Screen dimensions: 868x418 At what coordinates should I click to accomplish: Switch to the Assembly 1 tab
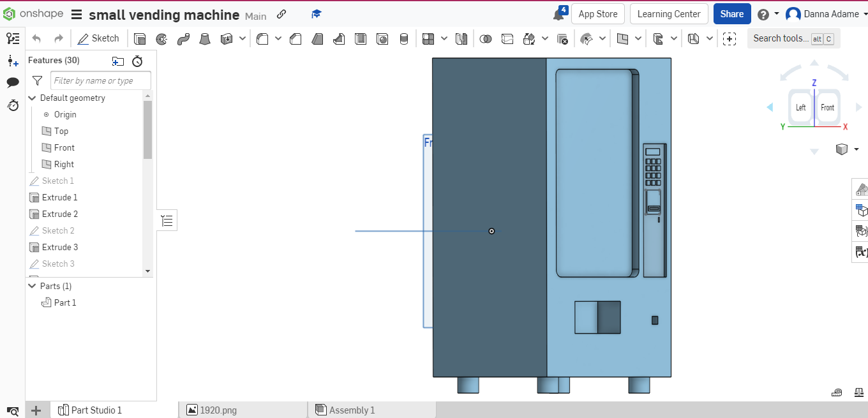coord(351,410)
